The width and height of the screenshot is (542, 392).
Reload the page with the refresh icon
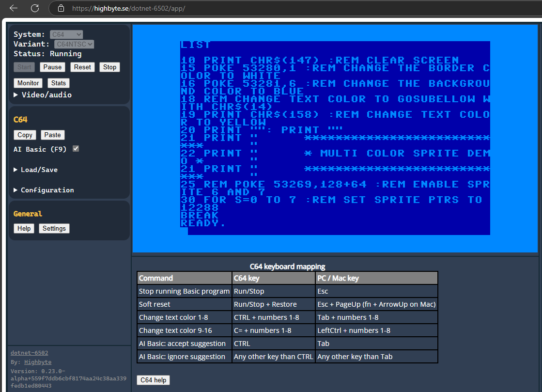(x=35, y=8)
